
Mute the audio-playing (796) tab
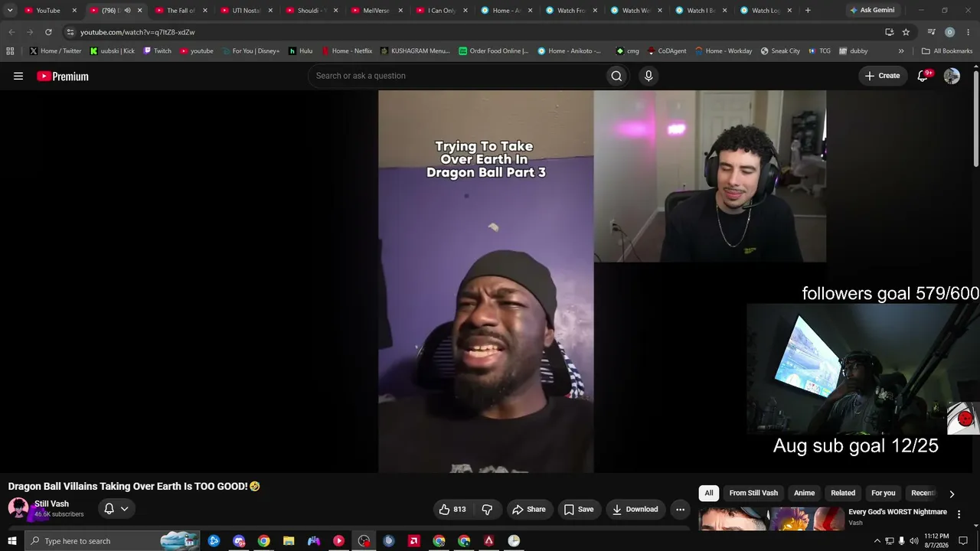127,11
